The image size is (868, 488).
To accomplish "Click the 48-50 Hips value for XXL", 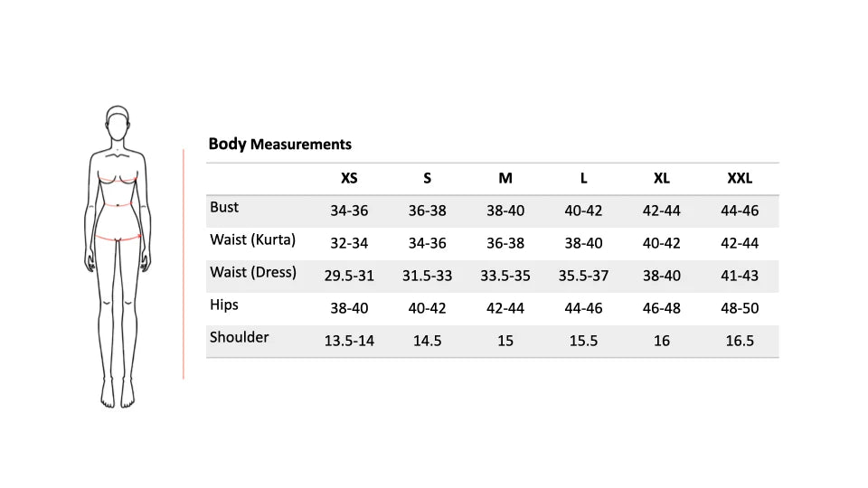I will pos(740,309).
